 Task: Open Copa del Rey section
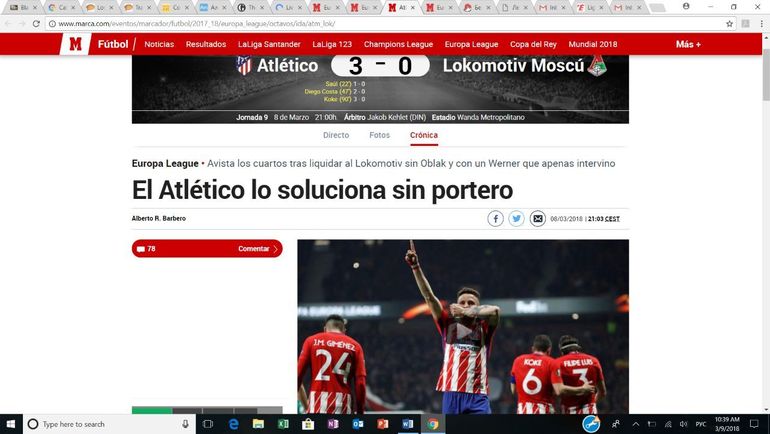click(533, 44)
